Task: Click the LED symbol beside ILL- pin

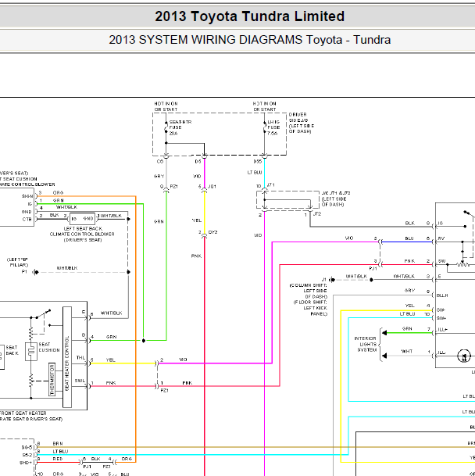Action: pos(464,356)
